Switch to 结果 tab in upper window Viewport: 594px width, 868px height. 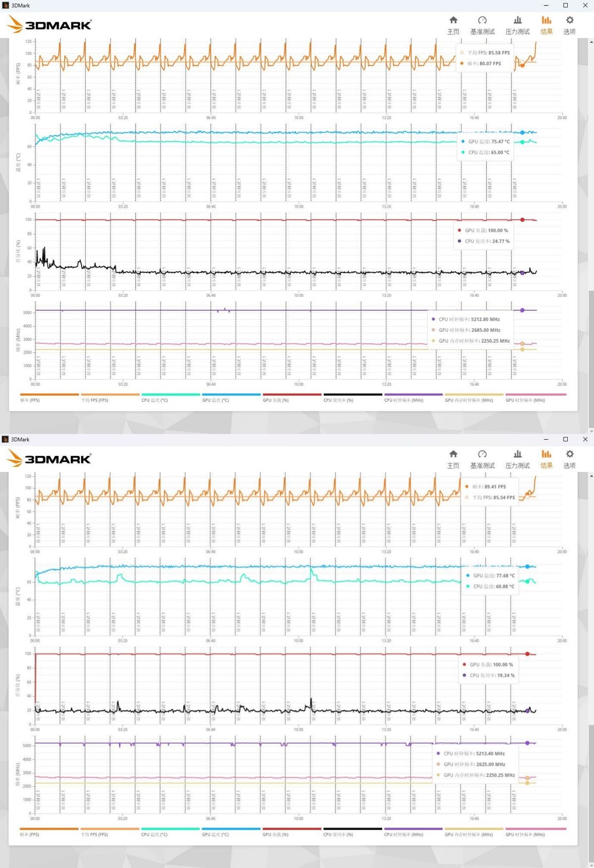click(546, 25)
